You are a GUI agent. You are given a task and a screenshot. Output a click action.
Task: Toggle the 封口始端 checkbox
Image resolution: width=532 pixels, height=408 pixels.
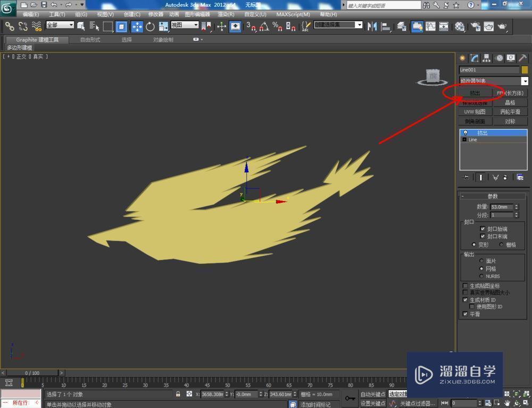483,229
